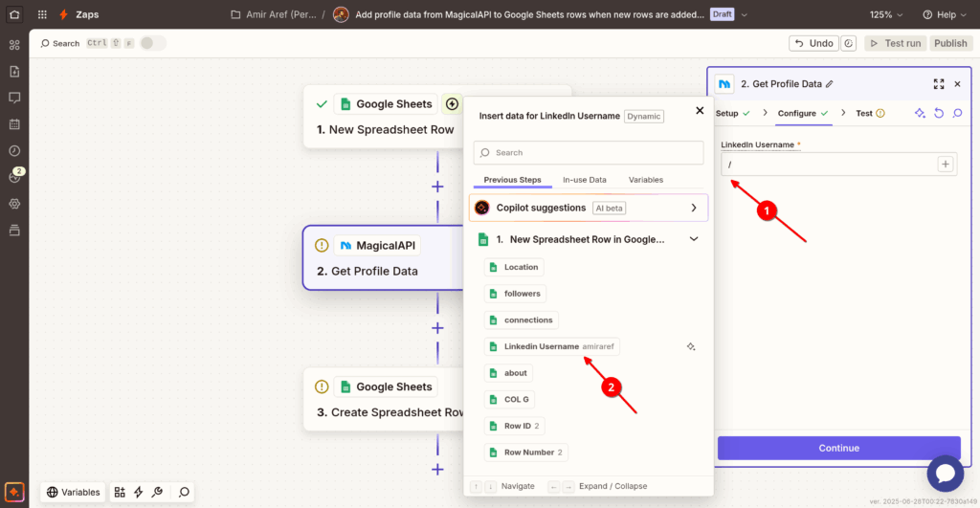This screenshot has width=980, height=508.
Task: Open the Variables button at bottom left
Action: tap(73, 493)
